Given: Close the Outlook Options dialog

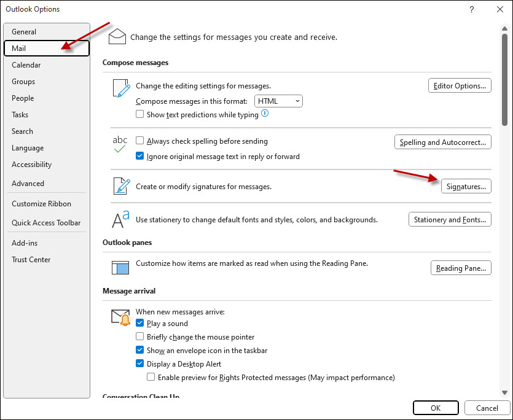Looking at the screenshot, I should 500,9.
